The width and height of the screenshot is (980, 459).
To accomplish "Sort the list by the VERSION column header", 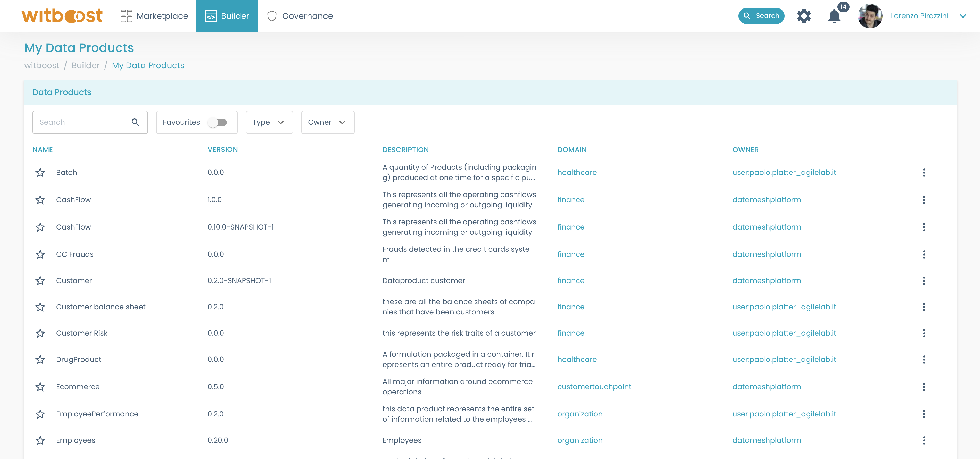I will pos(222,149).
